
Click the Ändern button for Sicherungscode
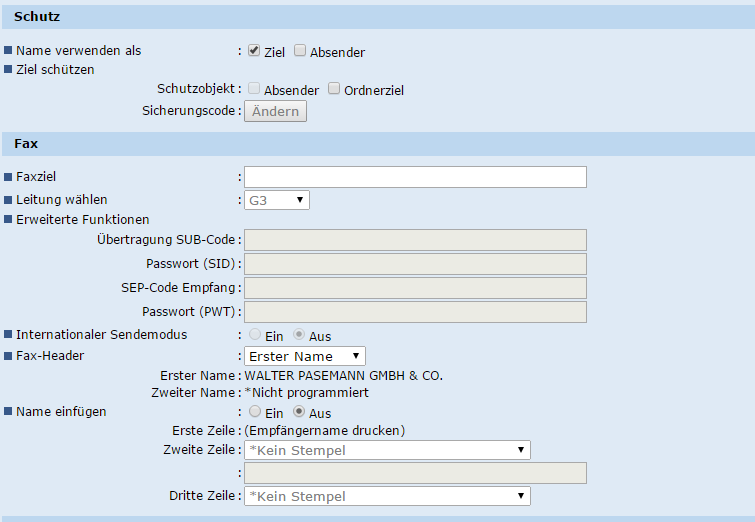point(276,111)
